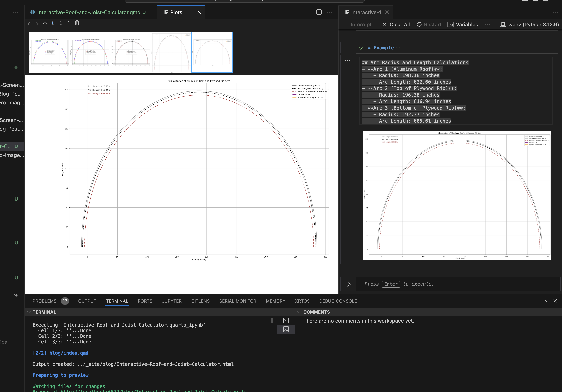Clear All interactive outputs
Image resolution: width=562 pixels, height=392 pixels.
pos(396,24)
